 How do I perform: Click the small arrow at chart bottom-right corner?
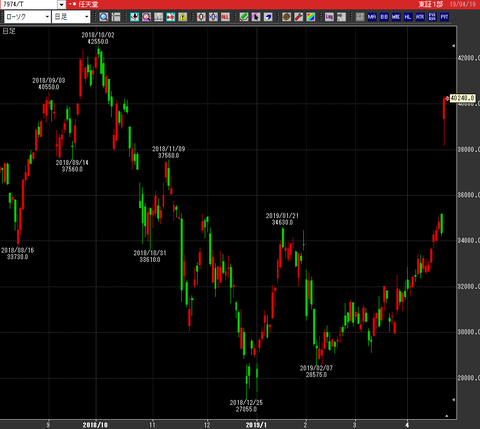(447, 416)
